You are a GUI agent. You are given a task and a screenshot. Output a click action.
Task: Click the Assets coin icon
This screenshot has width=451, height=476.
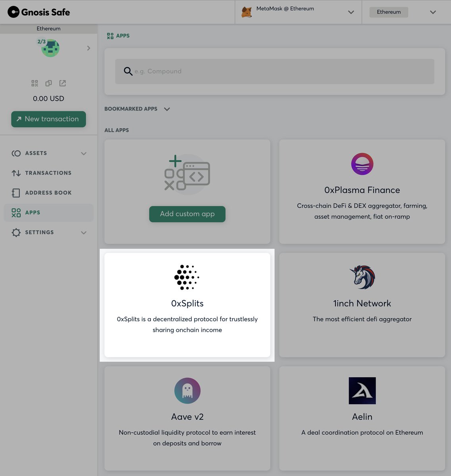[x=16, y=153]
